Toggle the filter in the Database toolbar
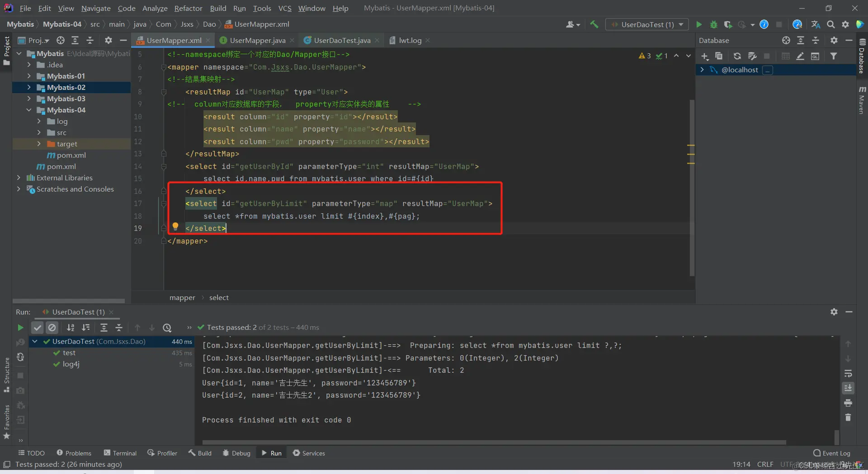Image resolution: width=868 pixels, height=474 pixels. click(834, 56)
